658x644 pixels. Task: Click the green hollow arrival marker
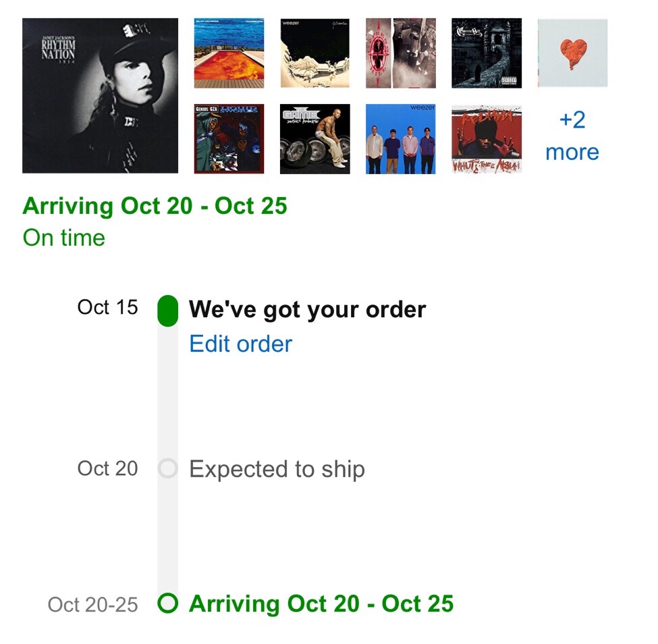pos(167,603)
